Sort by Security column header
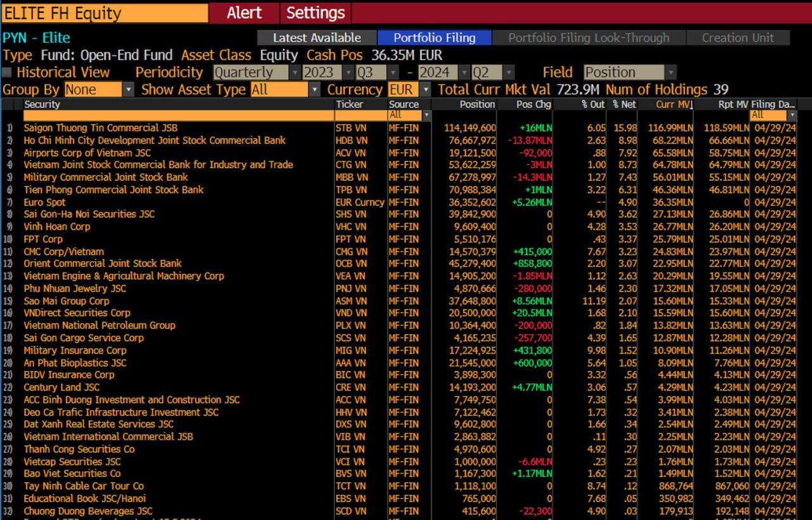The width and height of the screenshot is (812, 520). [x=42, y=104]
